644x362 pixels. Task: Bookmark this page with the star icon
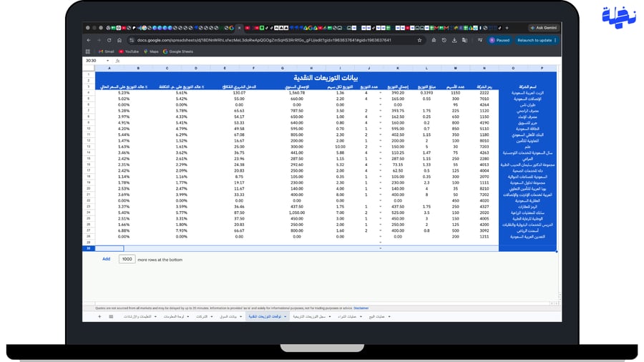click(419, 40)
